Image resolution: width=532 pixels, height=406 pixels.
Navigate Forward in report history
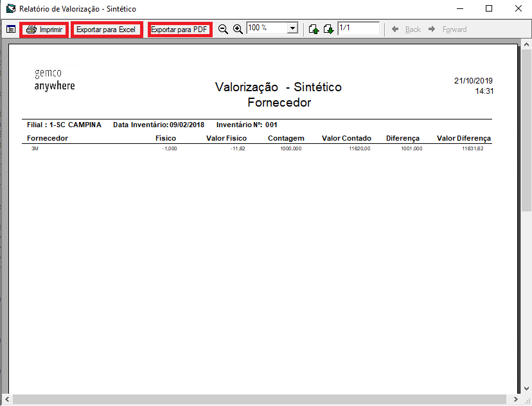click(x=448, y=30)
